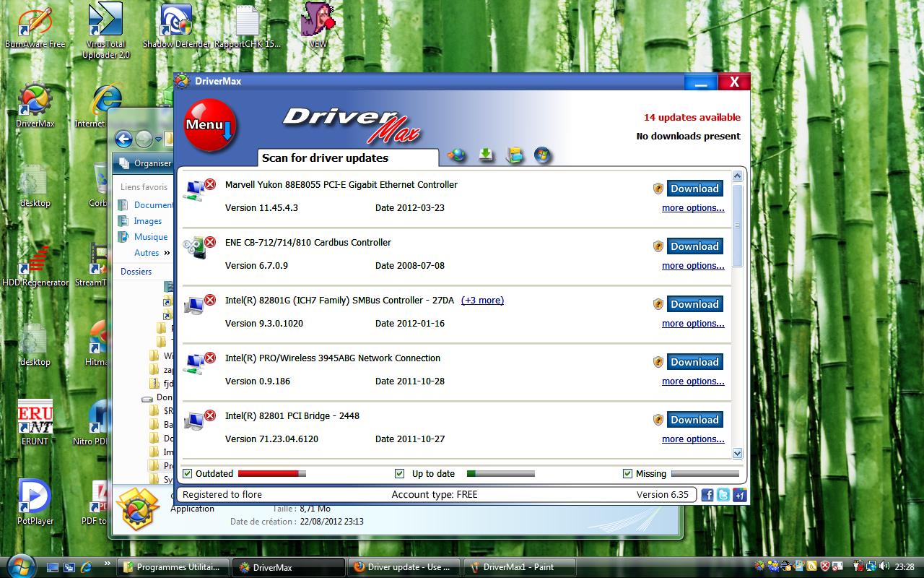Open more options for 82801 PCI Bridge

(x=693, y=439)
